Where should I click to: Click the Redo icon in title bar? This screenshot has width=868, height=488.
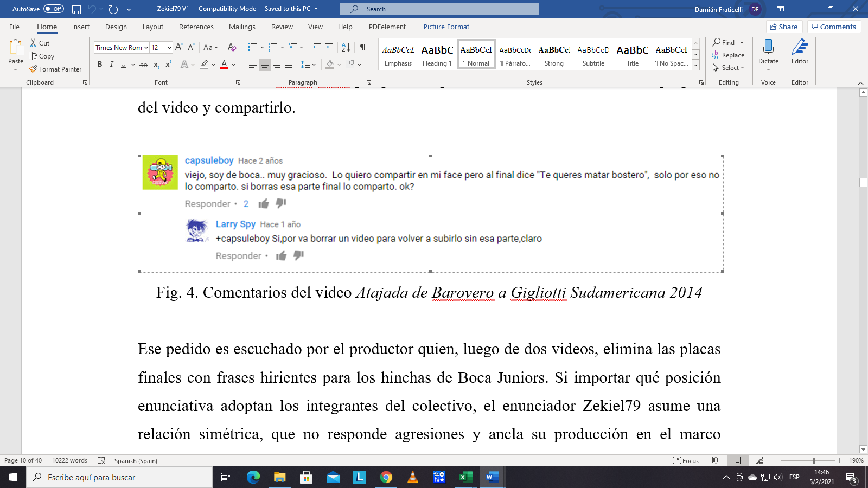pyautogui.click(x=113, y=9)
